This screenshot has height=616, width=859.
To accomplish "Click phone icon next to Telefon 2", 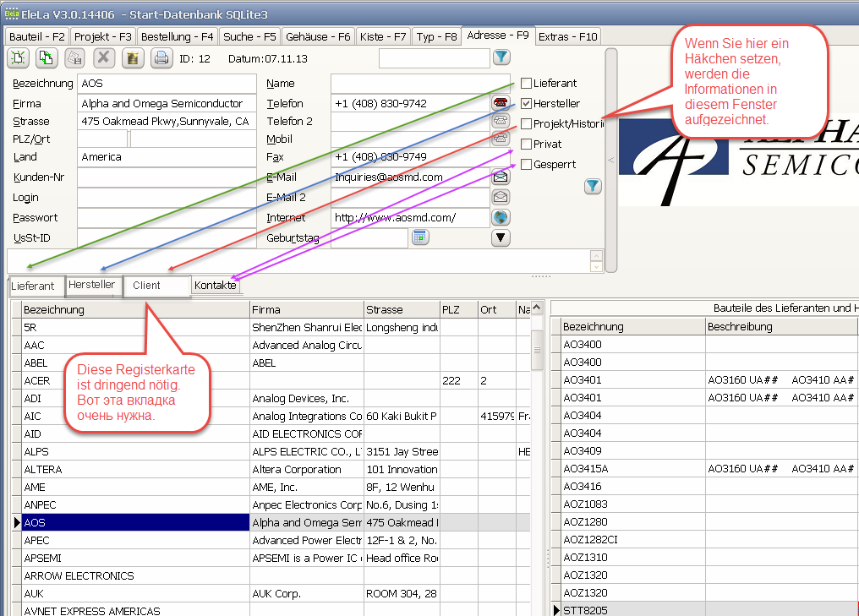I will [x=501, y=121].
